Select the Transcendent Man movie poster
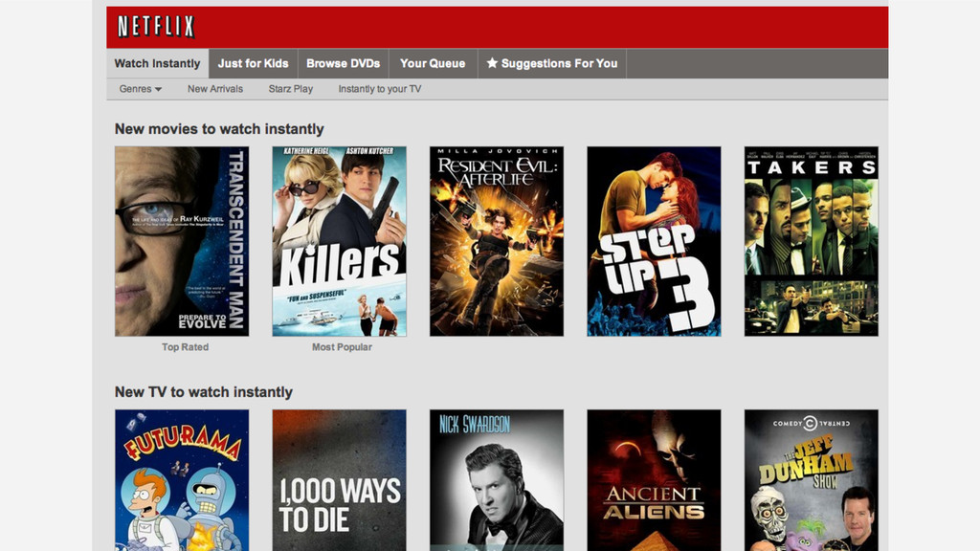 click(182, 241)
